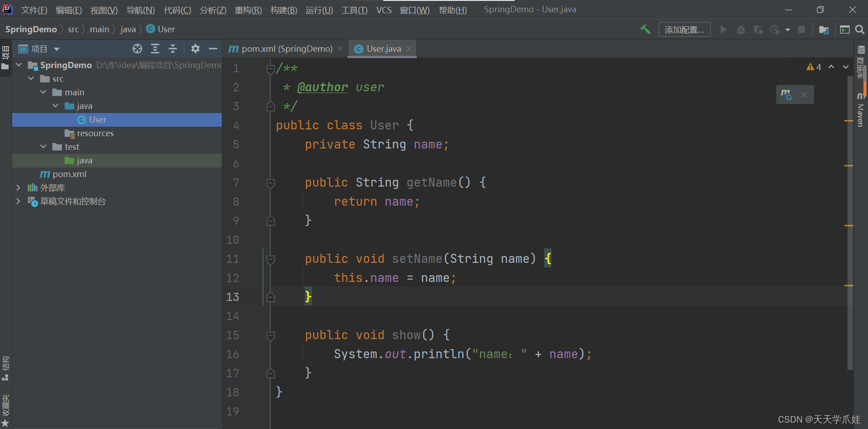Collapse the main folder
Viewport: 868px width, 429px height.
click(44, 92)
